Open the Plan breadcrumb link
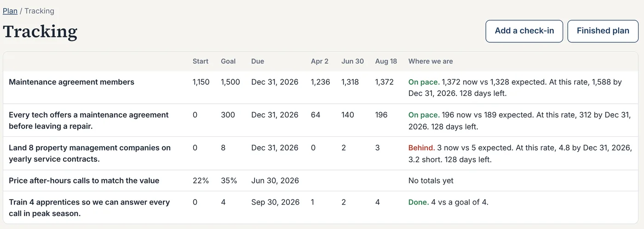This screenshot has width=644, height=229. [10, 11]
